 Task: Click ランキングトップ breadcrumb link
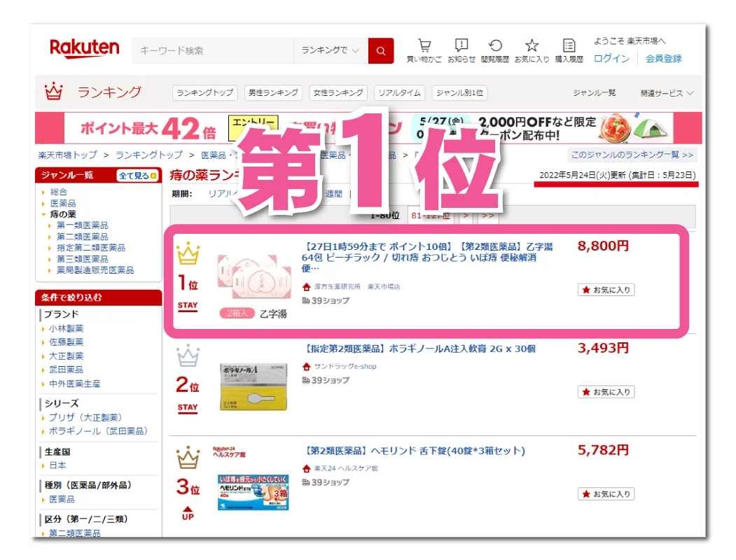coord(148,155)
